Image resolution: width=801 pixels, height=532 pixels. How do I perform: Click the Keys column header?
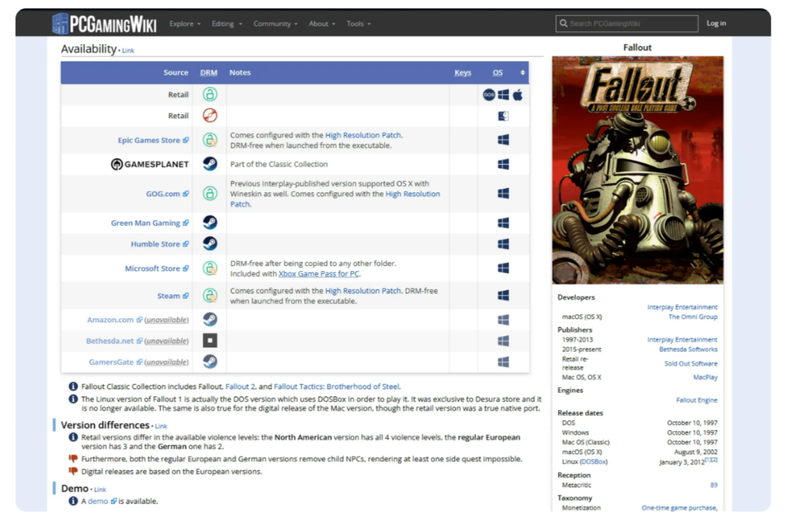(x=463, y=72)
